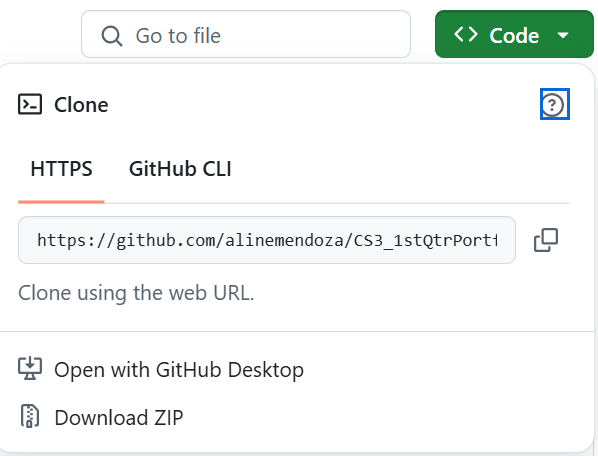This screenshot has height=456, width=598.
Task: Click the angle brackets icon on Code button
Action: (466, 34)
